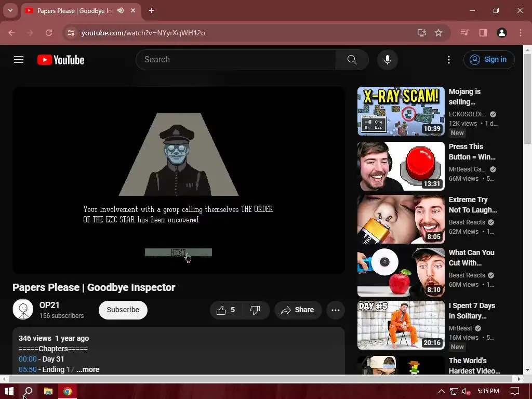Open media controls icon in toolbar
The width and height of the screenshot is (532, 399).
pos(464,33)
